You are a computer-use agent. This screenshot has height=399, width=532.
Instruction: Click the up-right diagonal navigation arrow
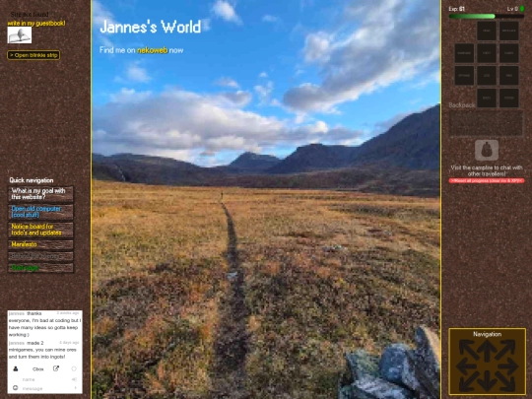click(505, 350)
